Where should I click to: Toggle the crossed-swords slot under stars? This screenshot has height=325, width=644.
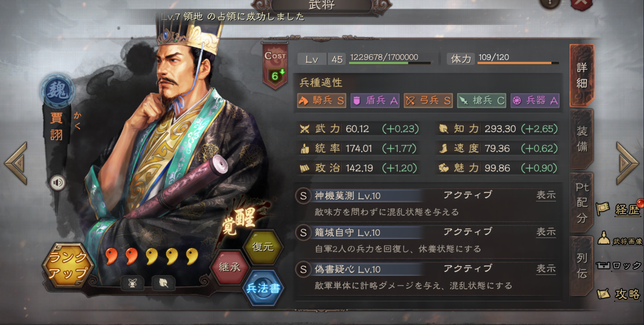pos(133,283)
